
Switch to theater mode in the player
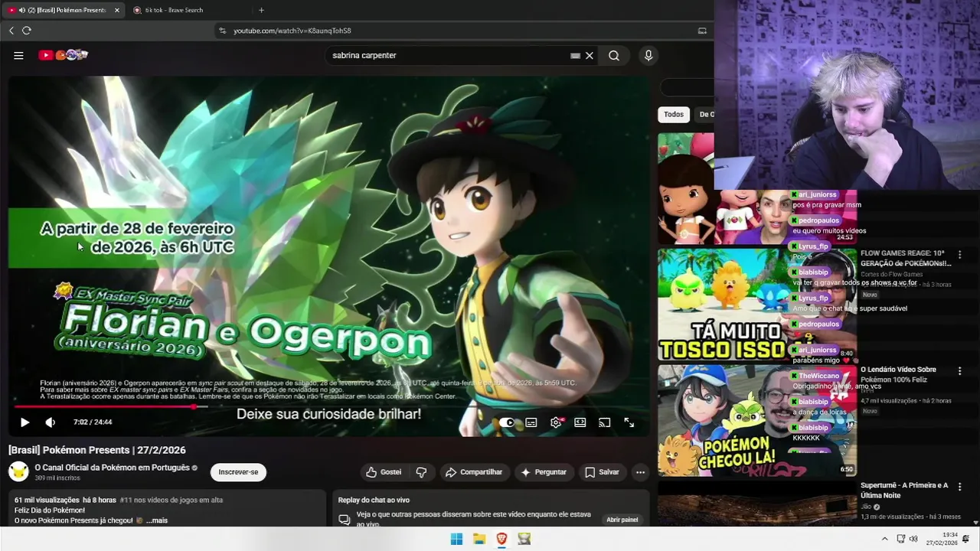coord(580,422)
